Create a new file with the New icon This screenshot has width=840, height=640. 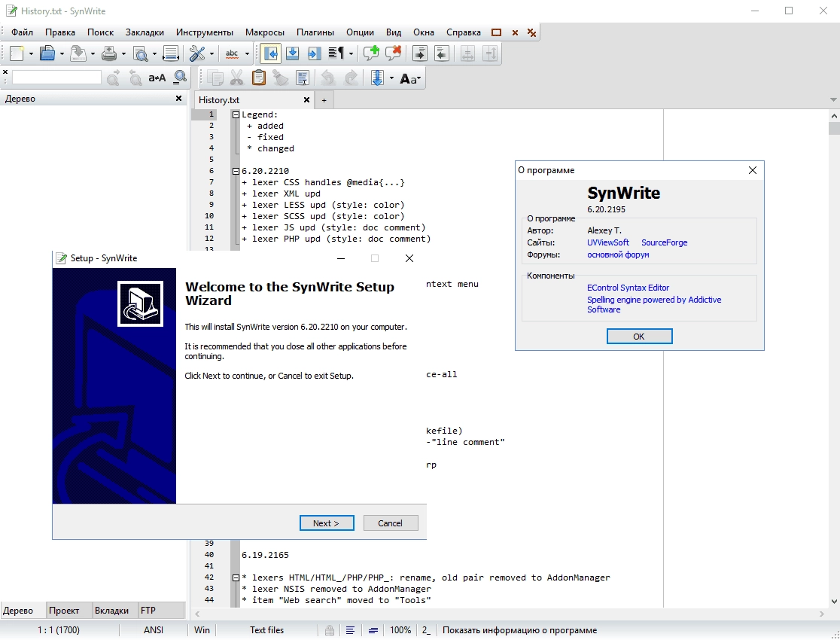[x=17, y=53]
